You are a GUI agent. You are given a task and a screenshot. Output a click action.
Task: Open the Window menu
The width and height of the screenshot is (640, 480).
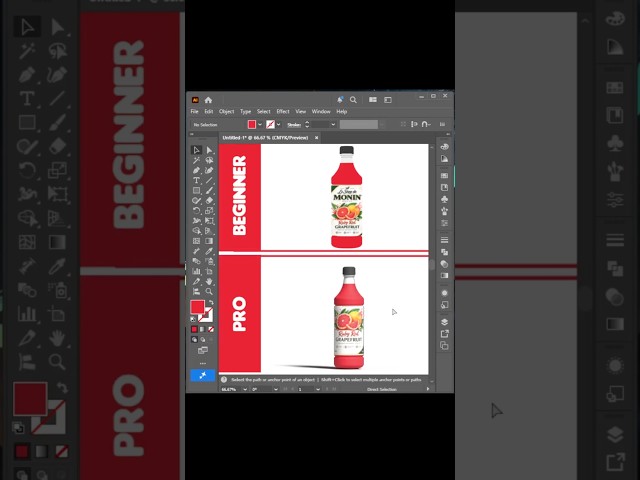321,111
